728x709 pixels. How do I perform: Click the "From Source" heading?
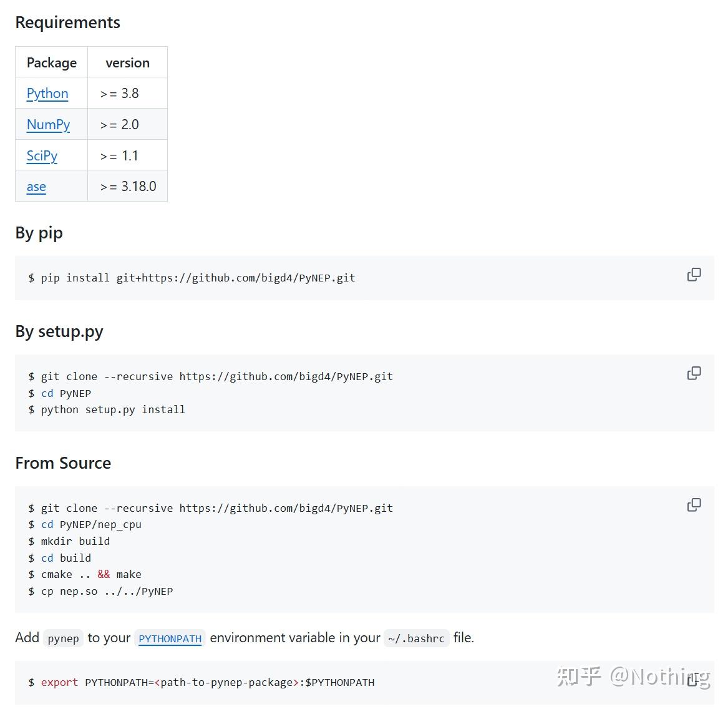63,463
